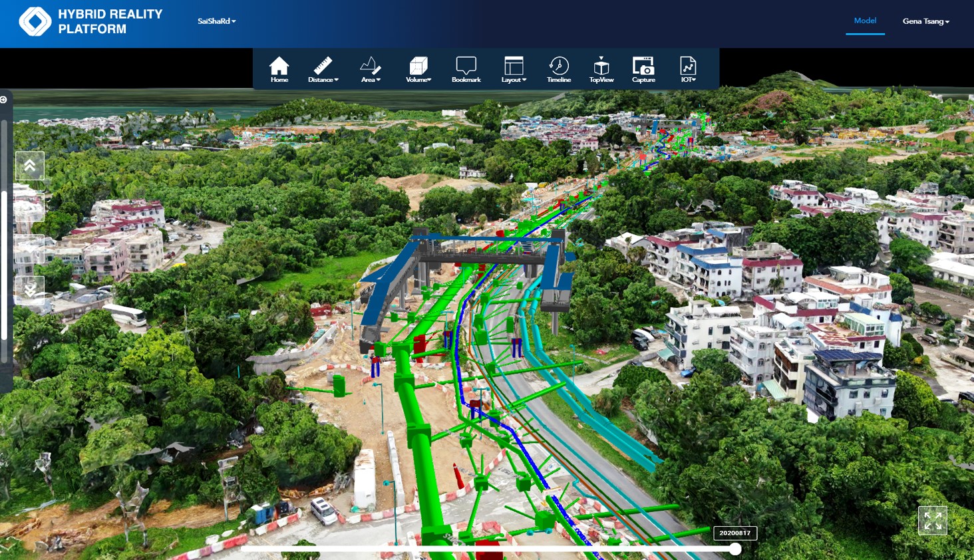Select the Model tab
Image resolution: width=974 pixels, height=560 pixels.
[865, 21]
